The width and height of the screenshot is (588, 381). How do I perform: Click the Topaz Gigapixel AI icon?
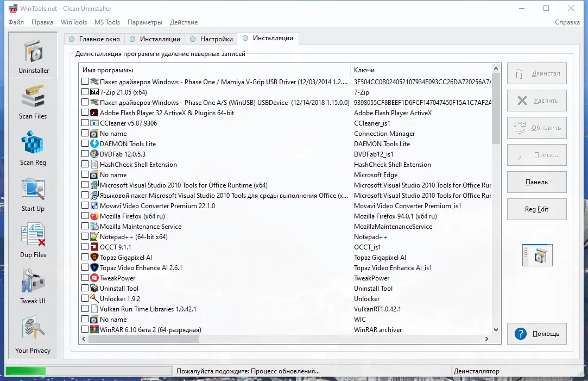click(x=94, y=258)
